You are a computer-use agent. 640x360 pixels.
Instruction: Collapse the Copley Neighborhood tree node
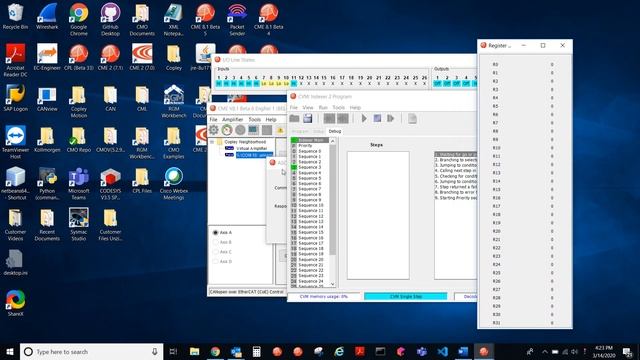212,142
